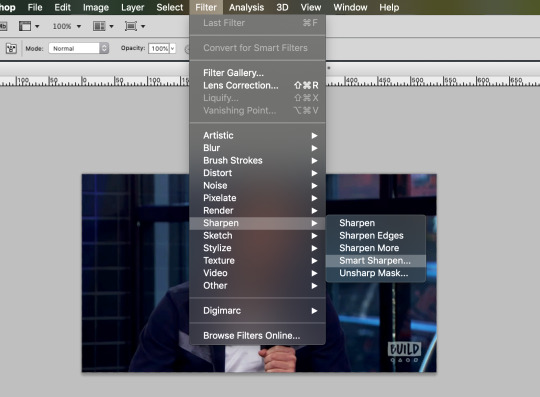Click the Opacity value input field
Image resolution: width=540 pixels, height=397 pixels.
pos(159,49)
